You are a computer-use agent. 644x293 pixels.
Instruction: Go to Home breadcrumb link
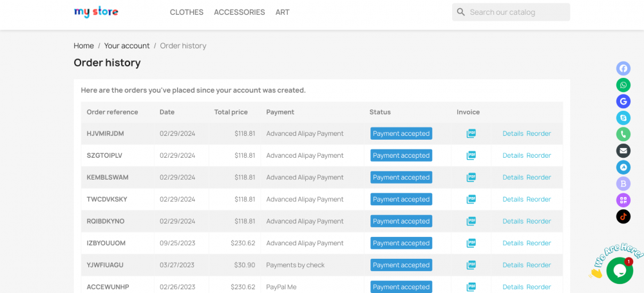click(84, 46)
